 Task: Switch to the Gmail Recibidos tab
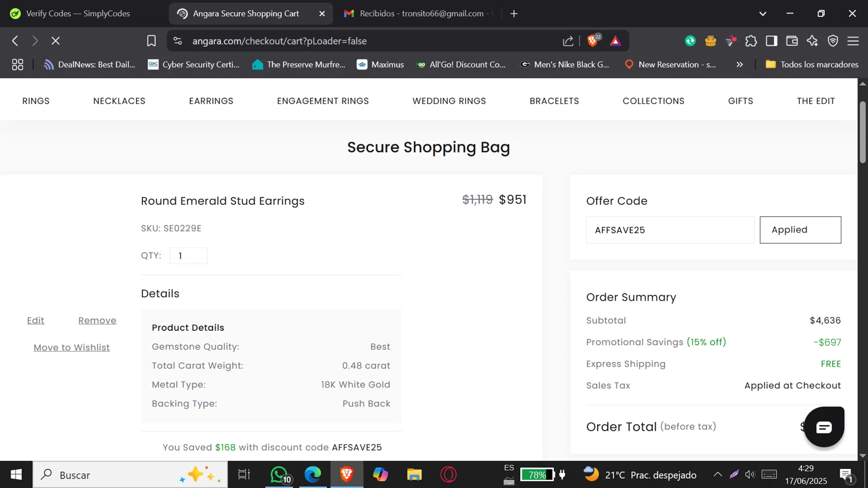click(419, 13)
